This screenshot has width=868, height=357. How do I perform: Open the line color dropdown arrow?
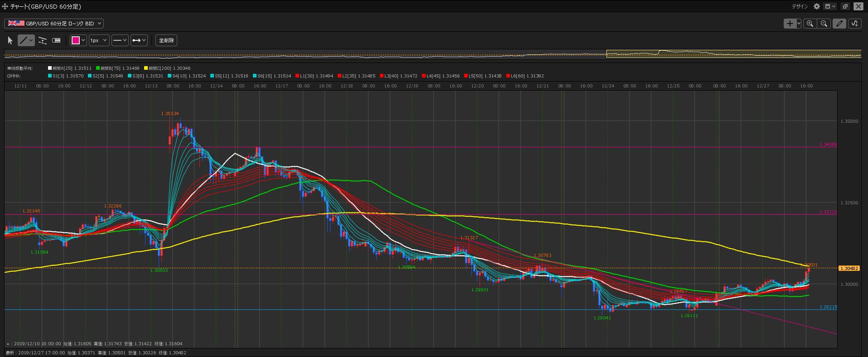83,40
